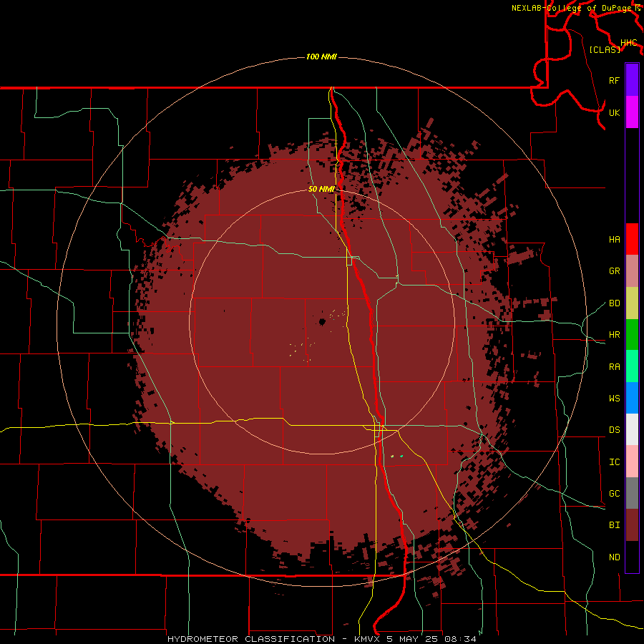Click the RA light green legend swatch
Viewport: 644px width, 644px height.
click(632, 366)
